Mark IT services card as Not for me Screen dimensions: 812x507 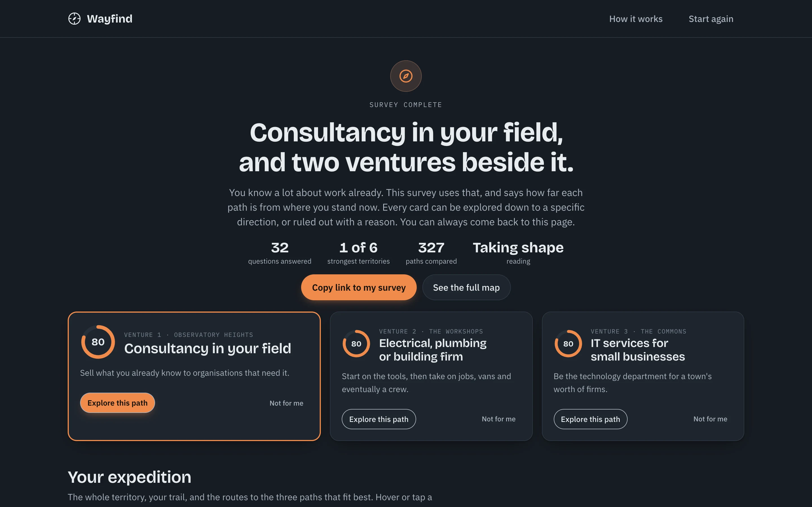point(710,419)
